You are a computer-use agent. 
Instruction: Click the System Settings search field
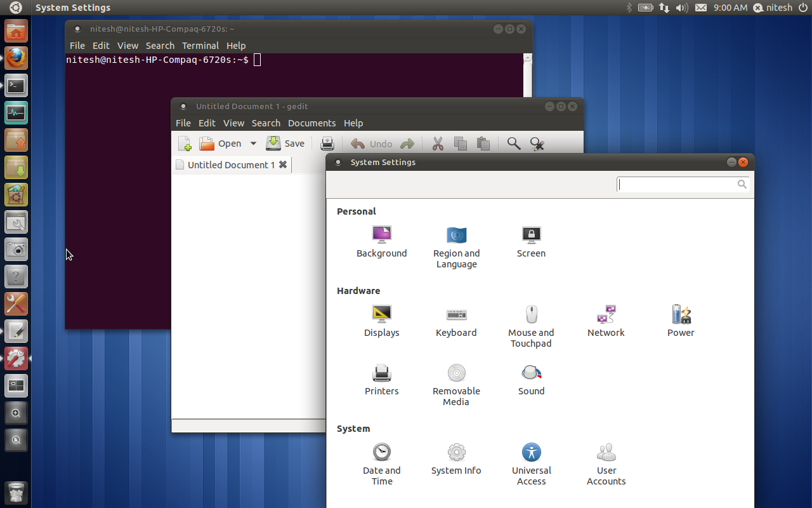tap(679, 184)
